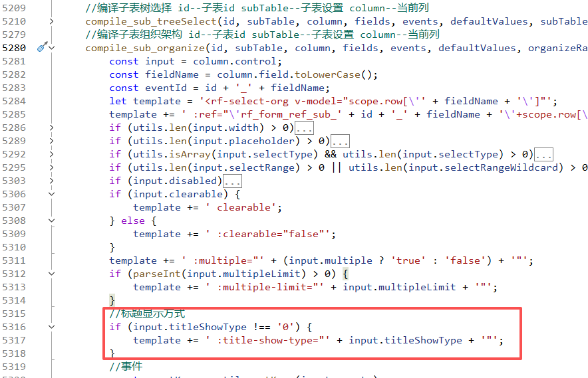
Task: Click the folded ellipsis box after input.disabled
Action: click(x=233, y=181)
